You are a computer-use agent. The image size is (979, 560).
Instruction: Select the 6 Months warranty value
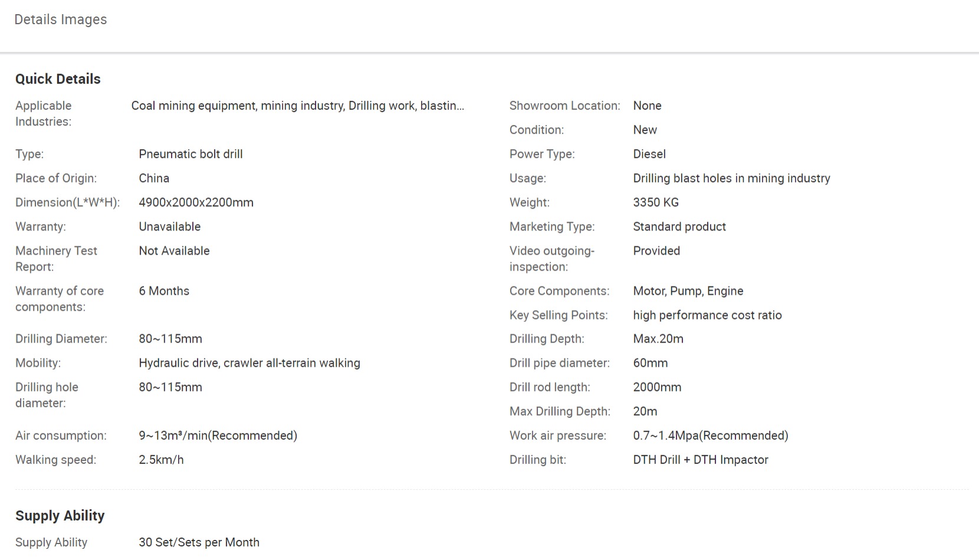pos(164,291)
